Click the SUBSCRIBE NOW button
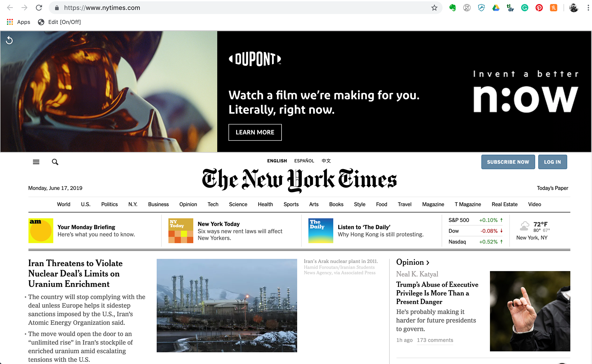The width and height of the screenshot is (592, 364). pos(508,162)
